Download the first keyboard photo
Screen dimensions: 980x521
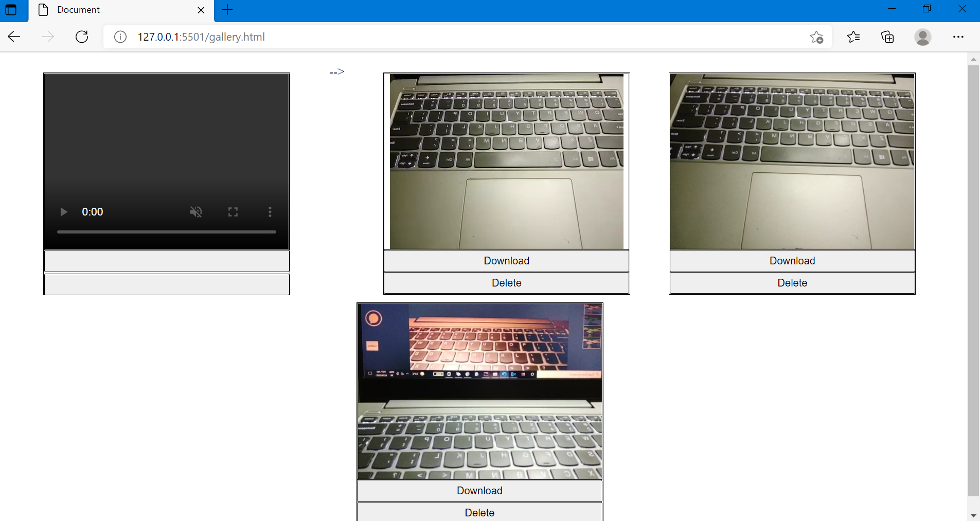pyautogui.click(x=507, y=261)
